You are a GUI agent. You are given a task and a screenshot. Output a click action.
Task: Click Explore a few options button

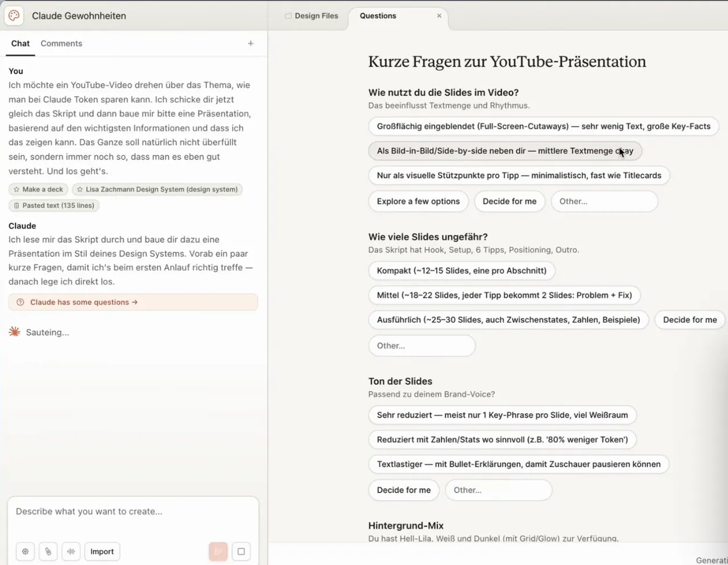click(419, 201)
